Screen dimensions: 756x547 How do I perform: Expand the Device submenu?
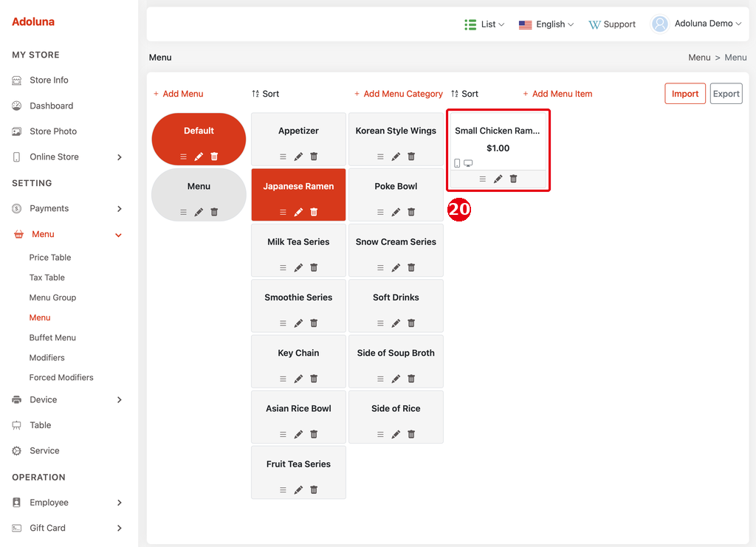click(119, 400)
